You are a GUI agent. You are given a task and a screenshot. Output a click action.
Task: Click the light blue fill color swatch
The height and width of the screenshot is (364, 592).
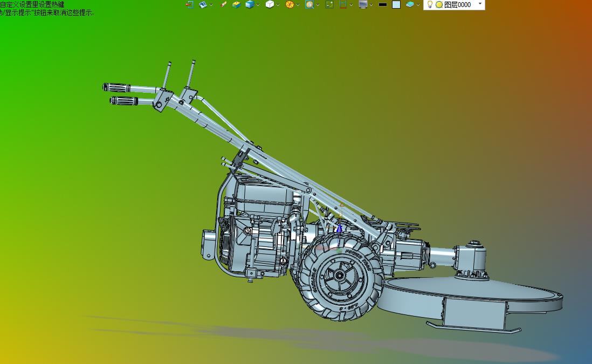(x=396, y=4)
